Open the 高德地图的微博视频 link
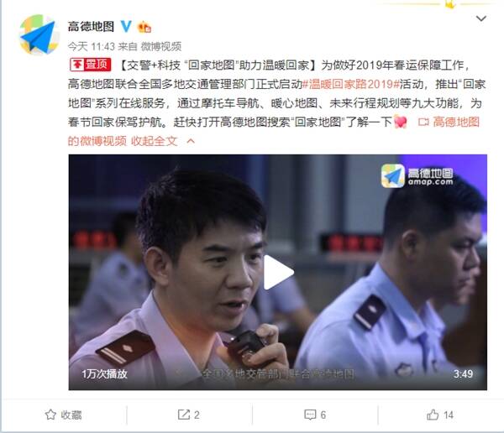The image size is (504, 433). pos(274,132)
